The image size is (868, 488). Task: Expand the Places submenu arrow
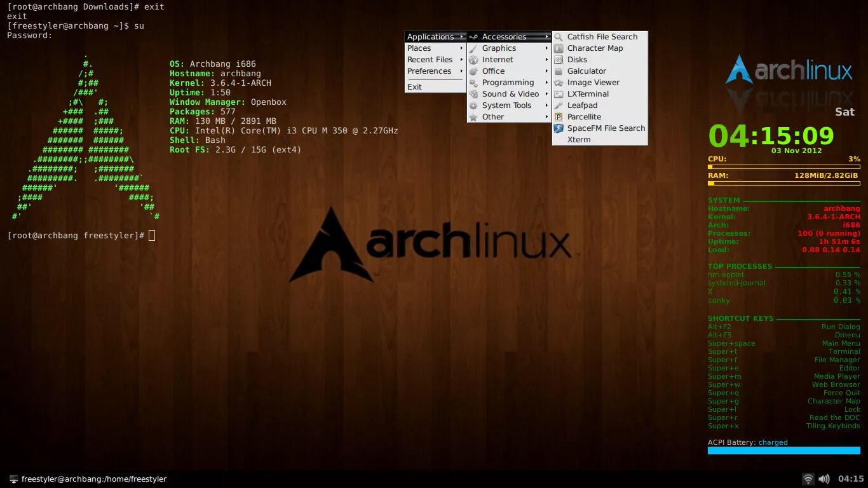tap(461, 48)
